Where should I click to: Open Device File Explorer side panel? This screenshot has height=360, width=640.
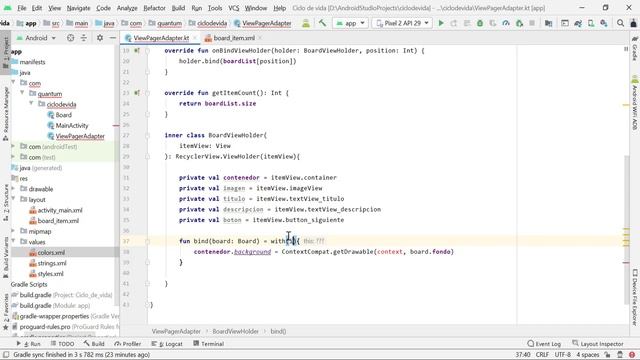[635, 297]
